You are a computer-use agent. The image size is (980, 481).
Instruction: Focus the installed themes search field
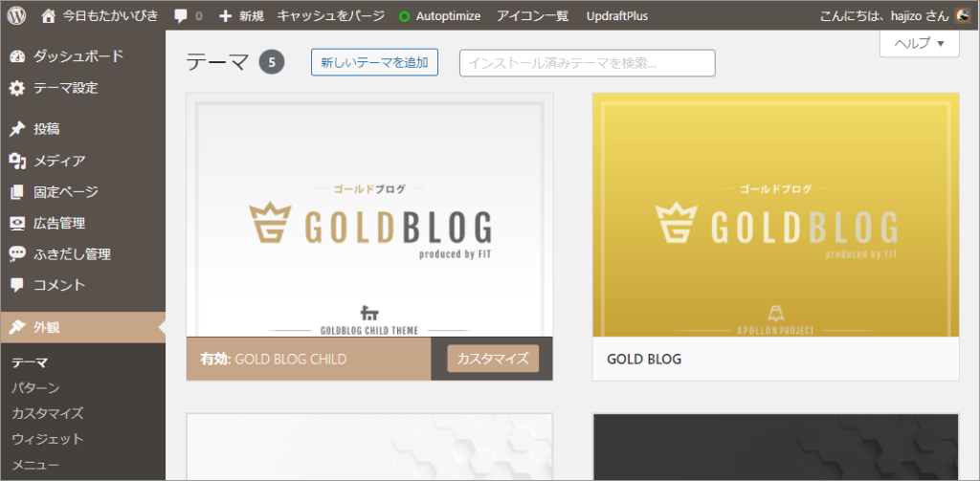coord(587,63)
